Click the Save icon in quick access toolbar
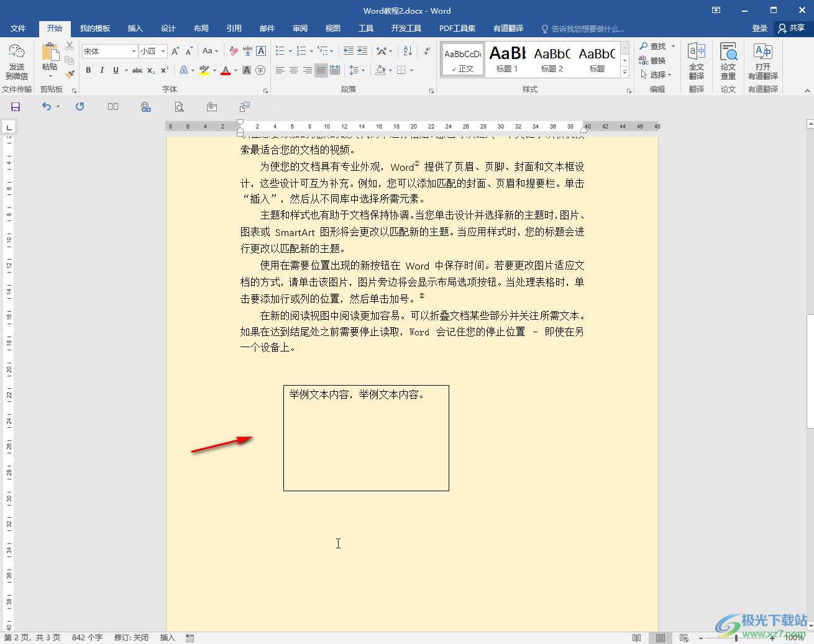This screenshot has width=814, height=644. [16, 107]
